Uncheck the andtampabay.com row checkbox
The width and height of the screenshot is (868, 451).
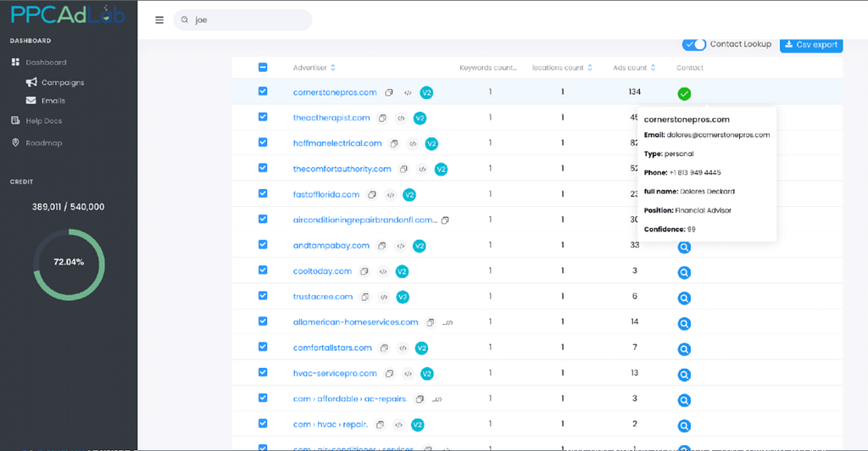point(263,245)
